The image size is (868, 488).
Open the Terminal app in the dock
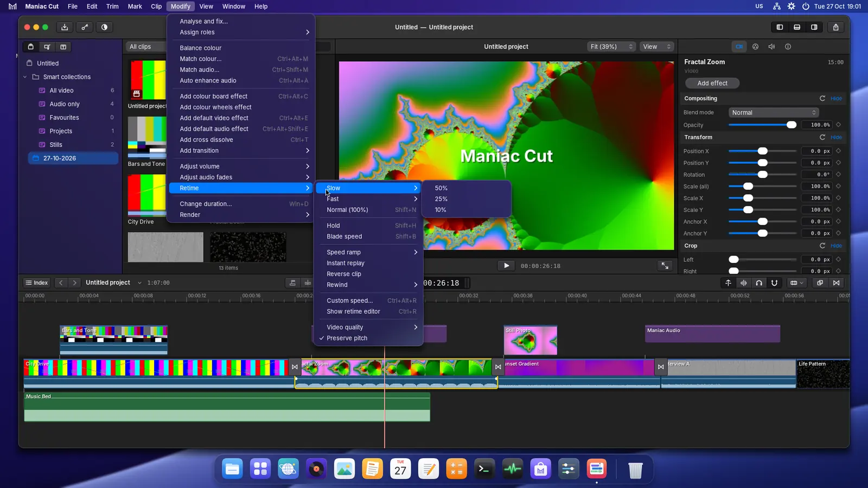click(484, 469)
